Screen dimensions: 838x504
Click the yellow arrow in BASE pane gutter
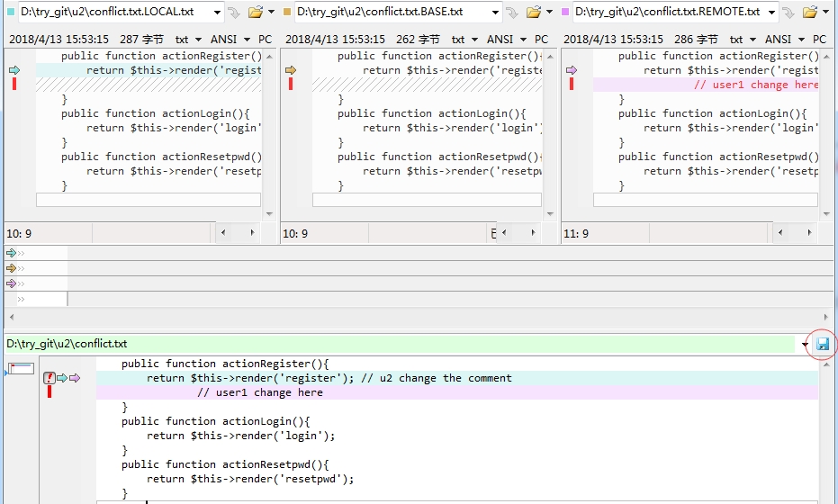(291, 70)
